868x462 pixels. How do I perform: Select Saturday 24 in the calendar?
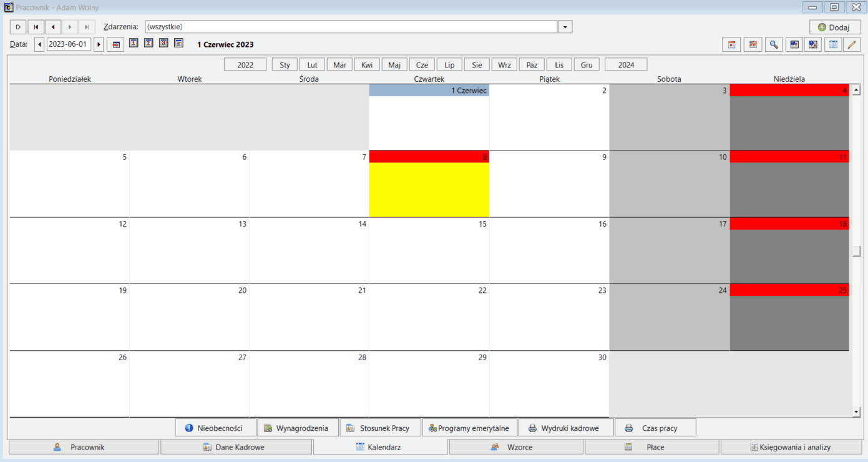point(670,317)
